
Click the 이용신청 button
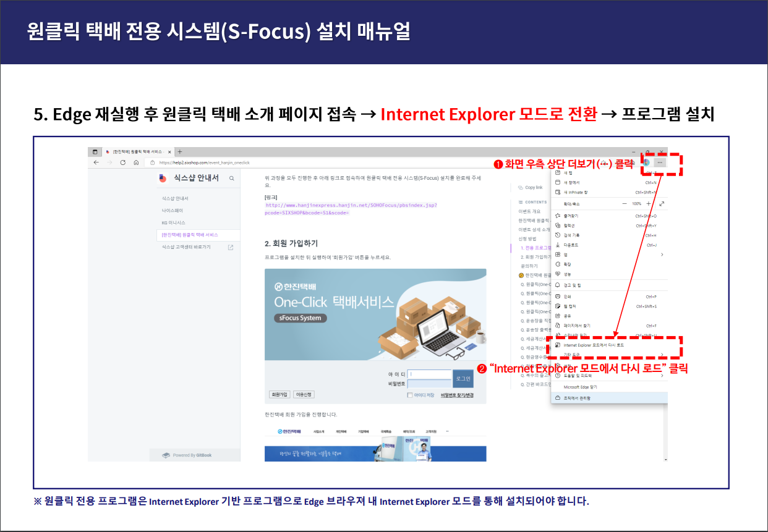(x=304, y=394)
